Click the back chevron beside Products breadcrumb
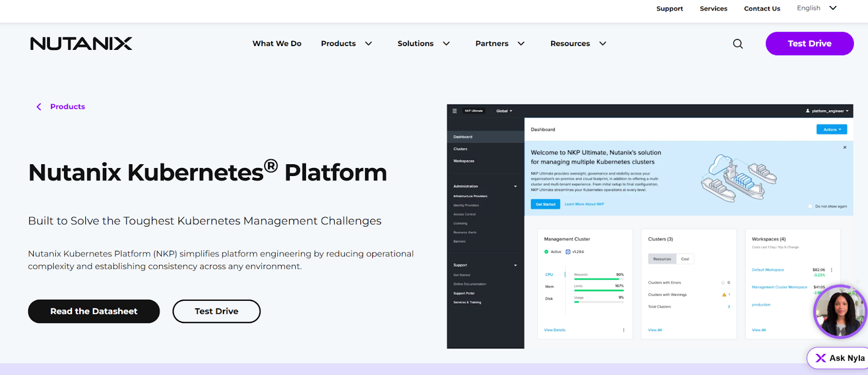 click(x=39, y=107)
